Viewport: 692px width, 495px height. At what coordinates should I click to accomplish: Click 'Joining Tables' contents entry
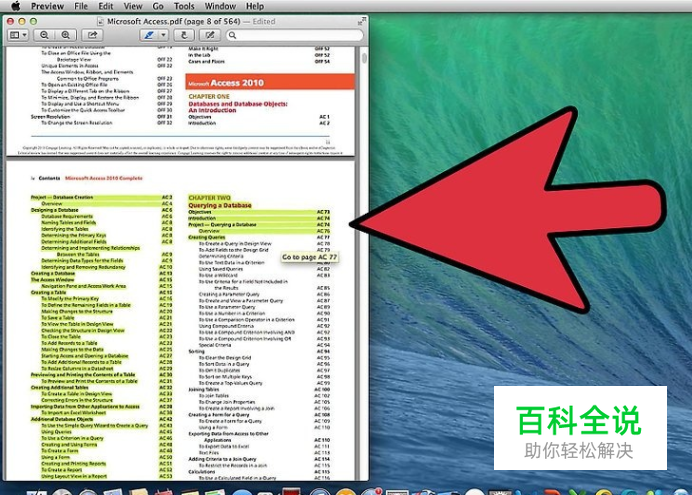[203, 390]
